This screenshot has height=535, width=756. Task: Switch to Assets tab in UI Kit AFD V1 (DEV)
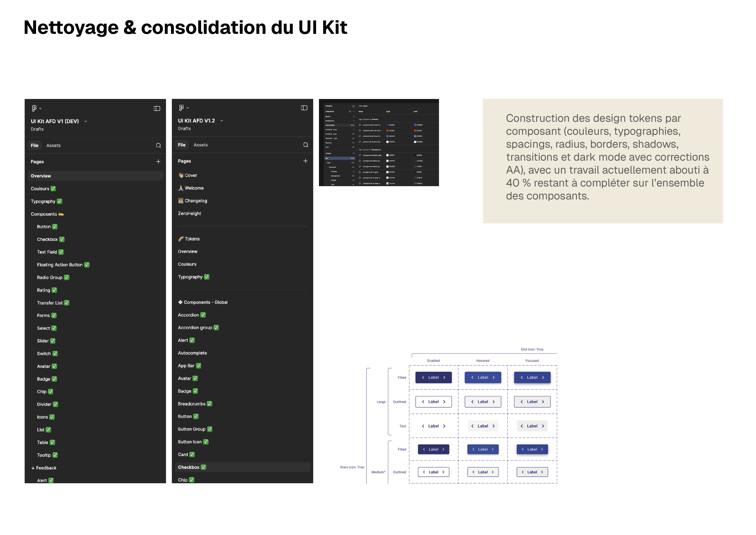[53, 145]
